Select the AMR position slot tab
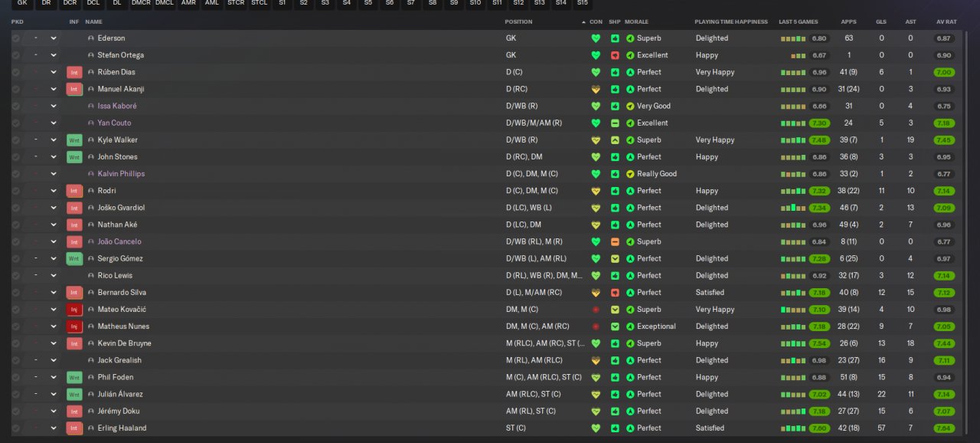The height and width of the screenshot is (443, 980). tap(188, 4)
